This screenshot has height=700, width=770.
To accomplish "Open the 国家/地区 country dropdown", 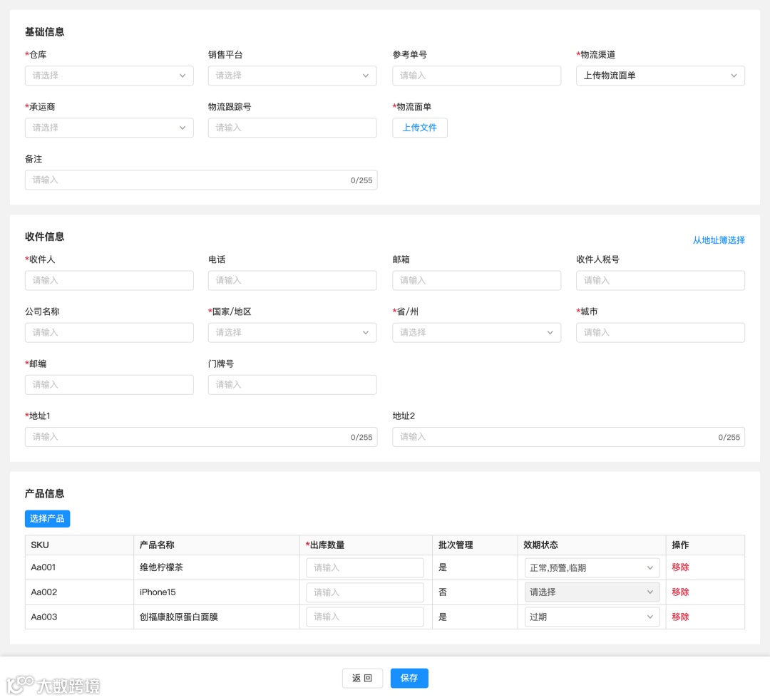I will [292, 332].
